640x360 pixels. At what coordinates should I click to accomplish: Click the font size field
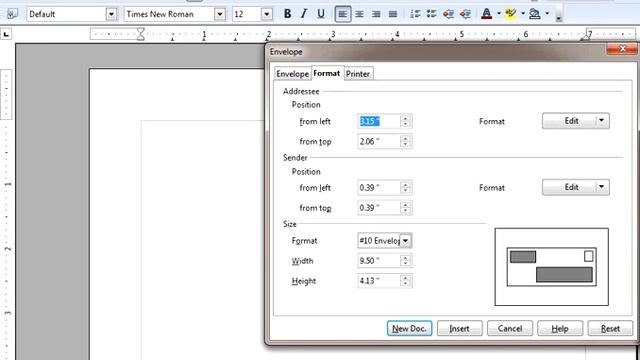[x=247, y=14]
